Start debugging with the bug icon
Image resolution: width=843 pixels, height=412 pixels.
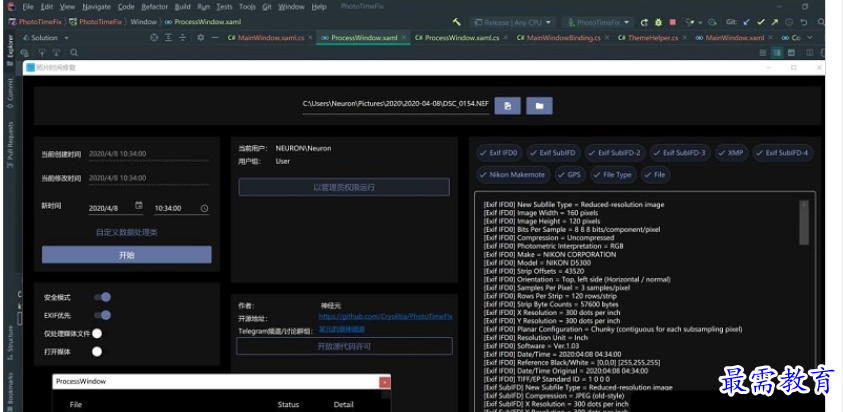(x=659, y=23)
